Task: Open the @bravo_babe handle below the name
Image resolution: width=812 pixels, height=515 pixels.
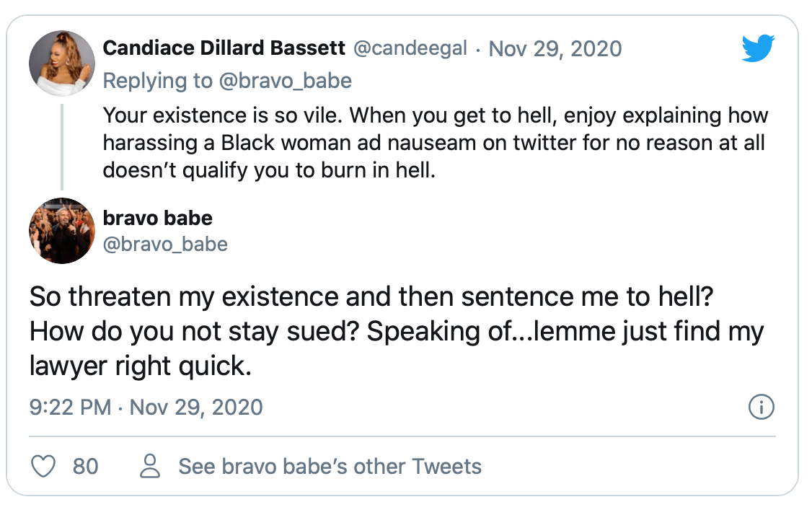Action: click(165, 244)
